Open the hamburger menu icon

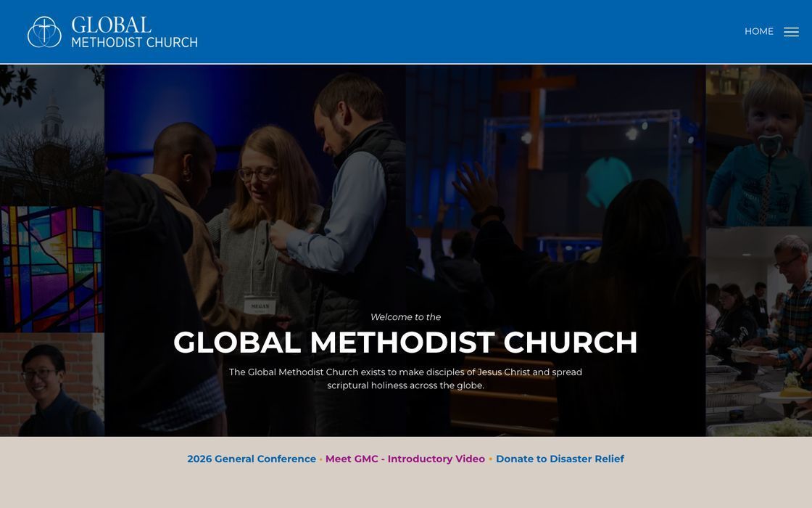click(791, 32)
